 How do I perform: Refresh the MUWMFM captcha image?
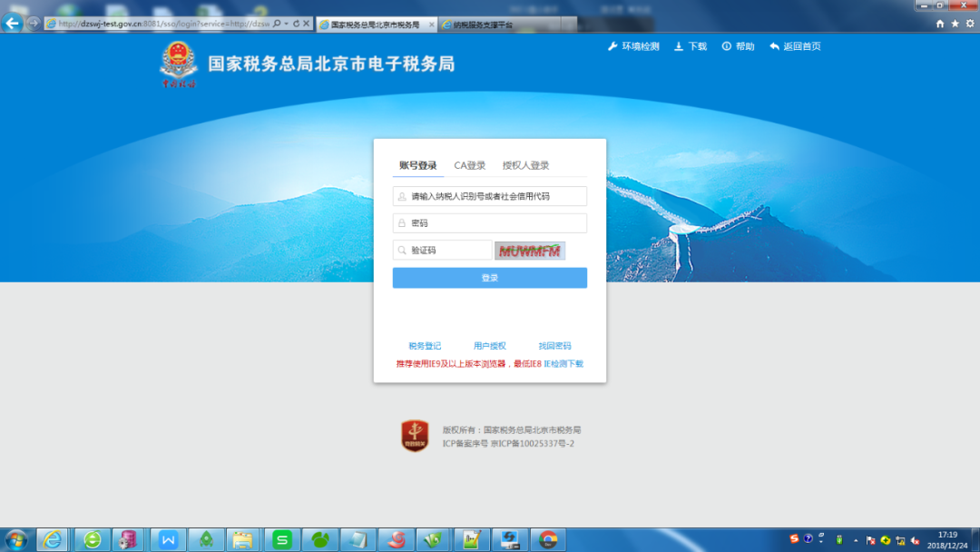point(529,251)
